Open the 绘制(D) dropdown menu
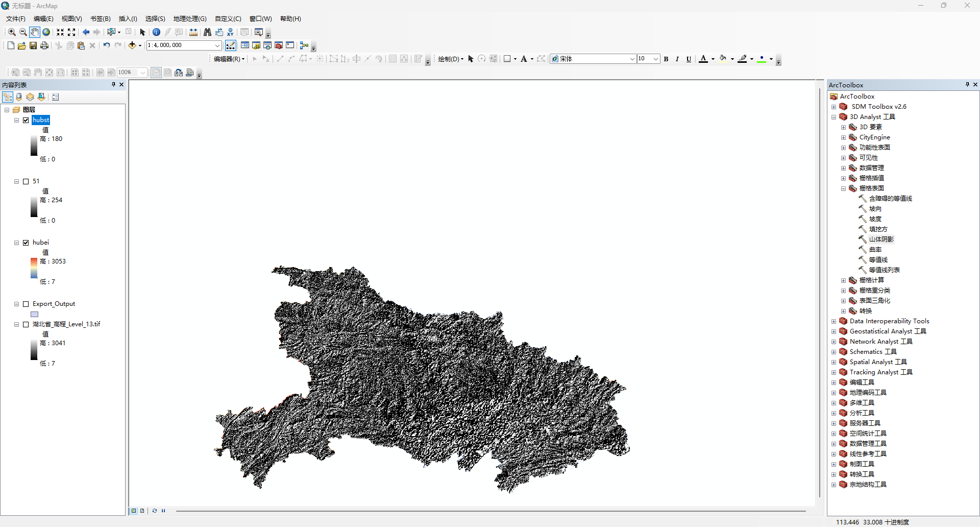The image size is (980, 527). (451, 59)
